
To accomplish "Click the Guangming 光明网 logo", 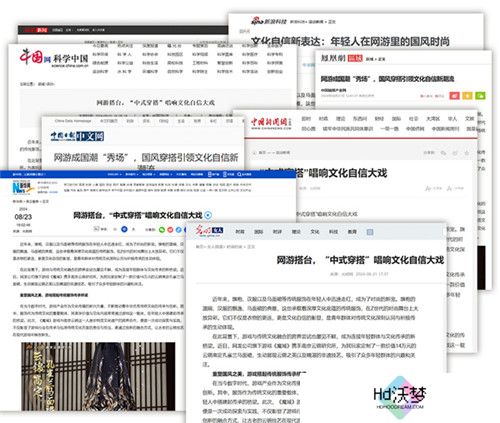I will (x=209, y=231).
